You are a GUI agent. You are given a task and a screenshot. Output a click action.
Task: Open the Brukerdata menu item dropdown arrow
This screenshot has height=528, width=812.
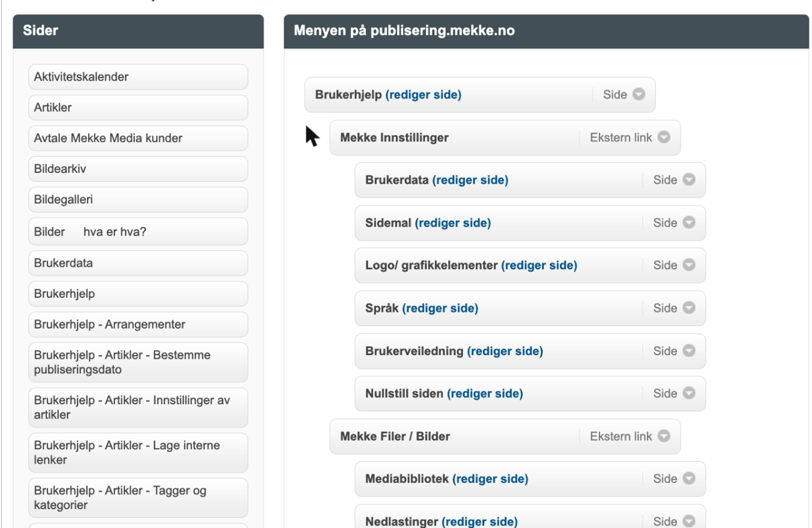point(688,180)
